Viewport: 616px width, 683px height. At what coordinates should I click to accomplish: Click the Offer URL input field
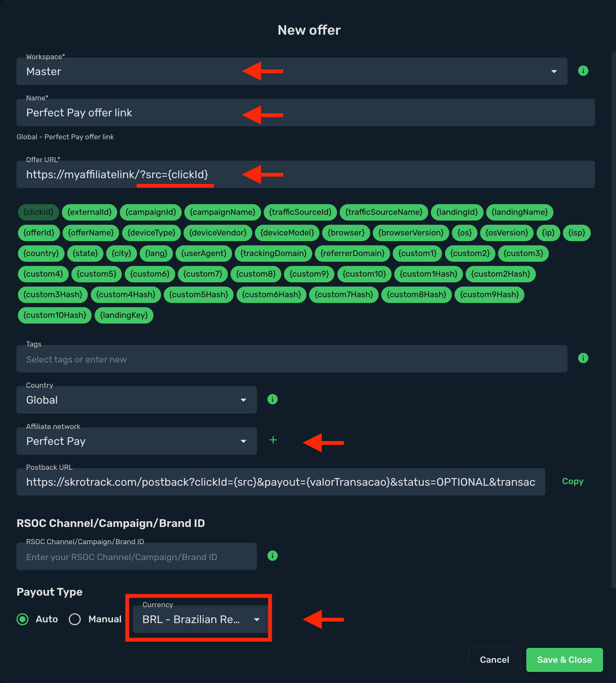tap(305, 174)
